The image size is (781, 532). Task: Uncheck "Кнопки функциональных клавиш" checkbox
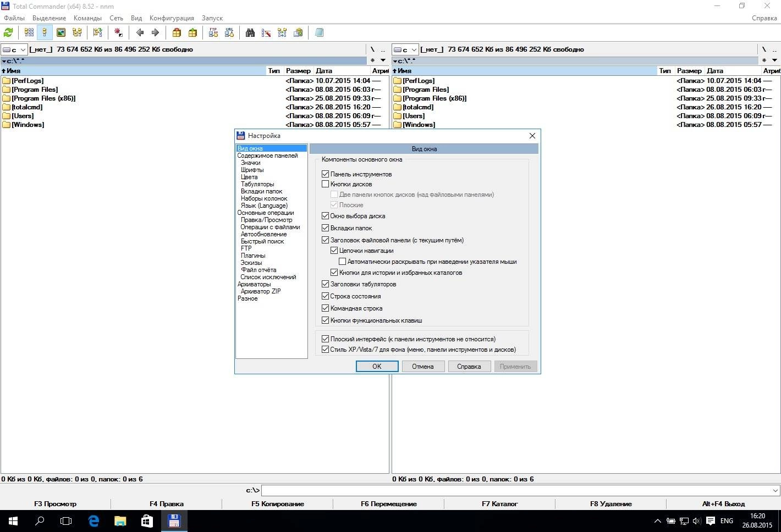325,320
